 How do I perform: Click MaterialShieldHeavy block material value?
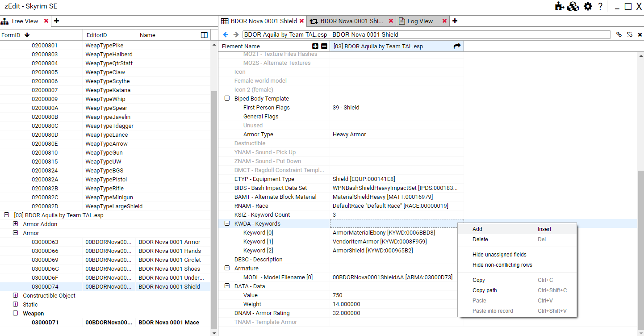coord(383,197)
